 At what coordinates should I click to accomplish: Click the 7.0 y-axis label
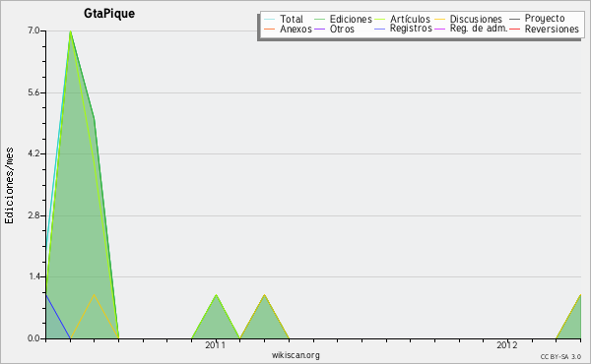(33, 30)
